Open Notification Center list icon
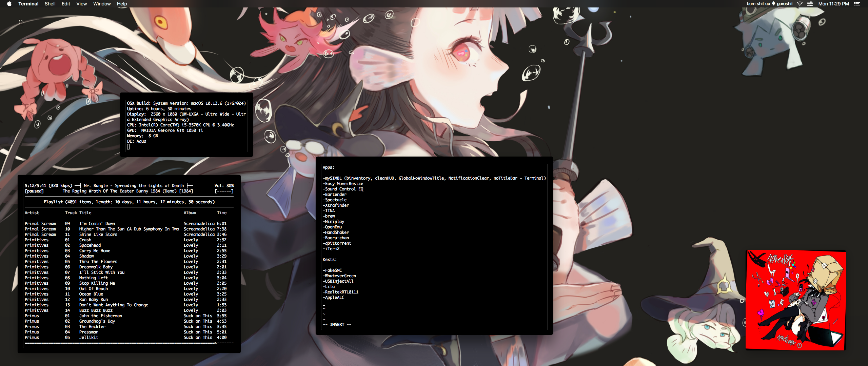The width and height of the screenshot is (868, 366). (x=857, y=4)
